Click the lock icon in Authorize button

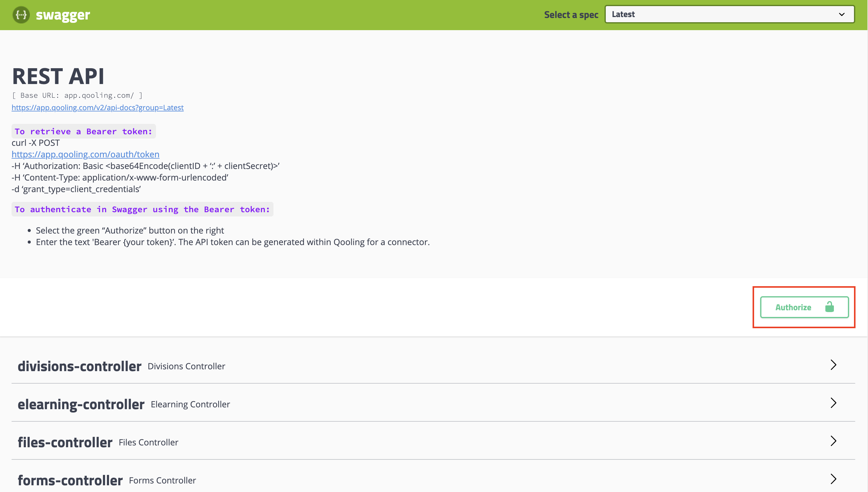click(829, 307)
